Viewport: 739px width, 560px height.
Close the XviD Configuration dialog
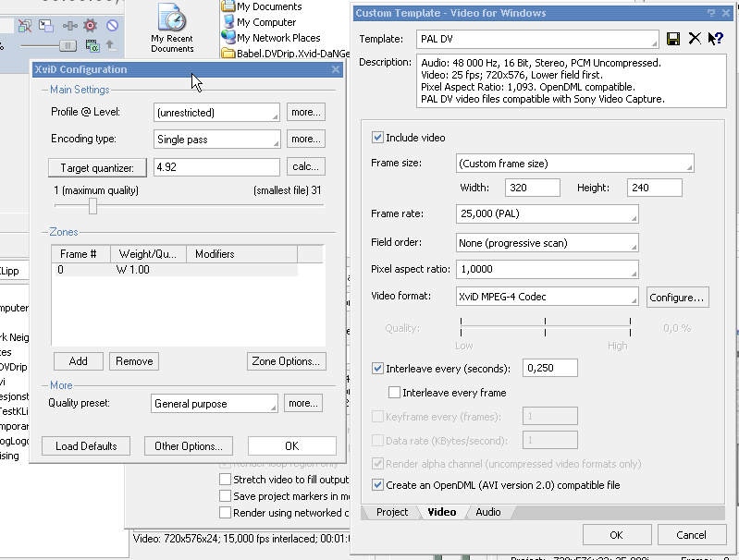click(x=336, y=69)
